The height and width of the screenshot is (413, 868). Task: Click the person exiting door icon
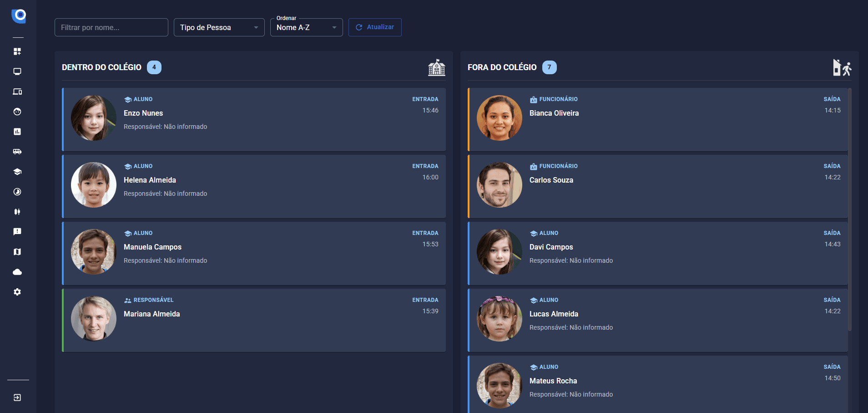842,67
